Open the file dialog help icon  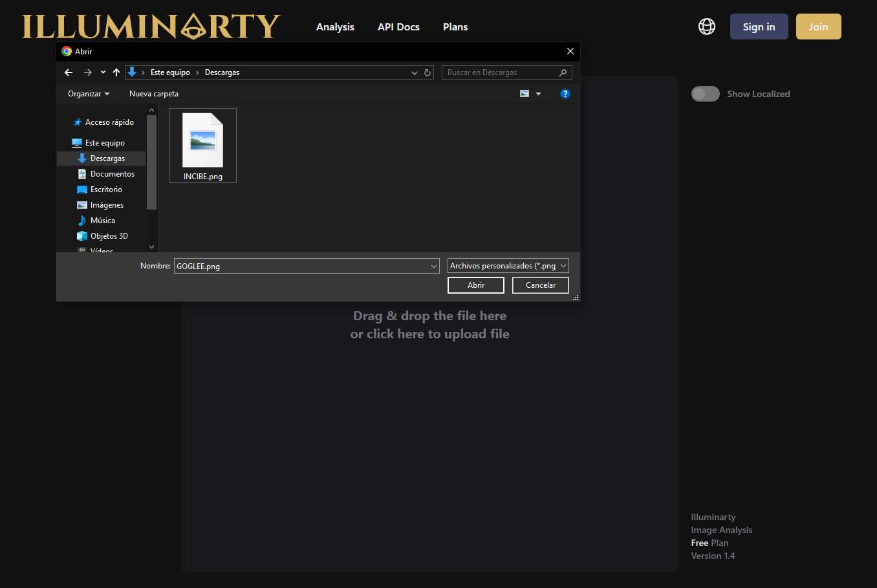click(x=565, y=94)
